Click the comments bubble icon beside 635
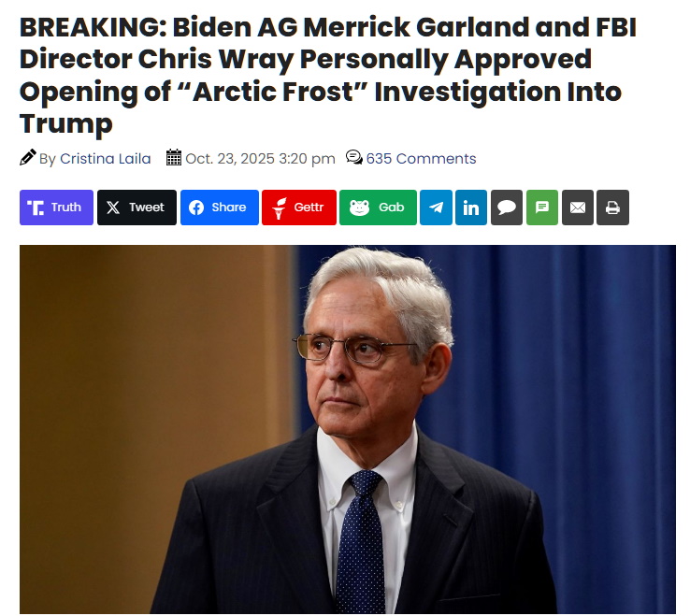The image size is (690, 616). (x=354, y=158)
